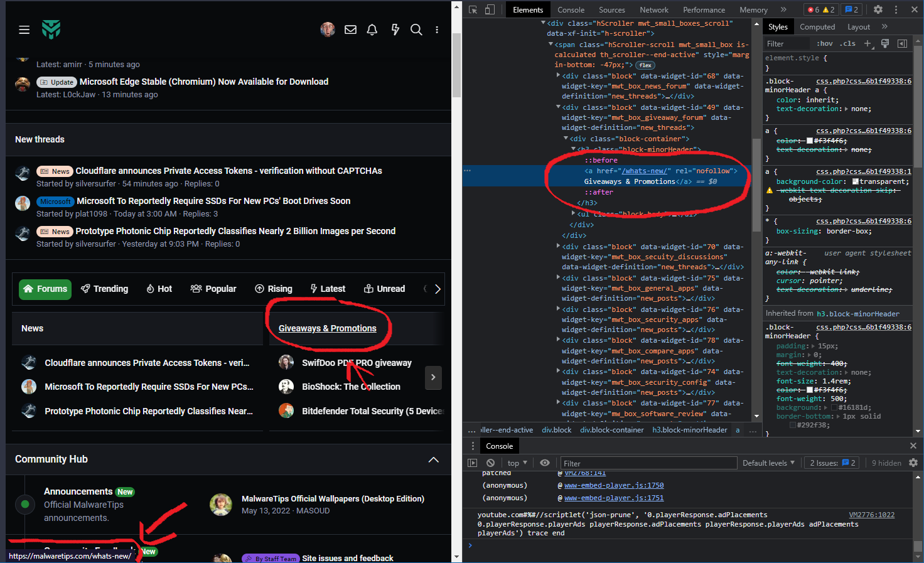
Task: Open the Memory tab
Action: point(753,9)
